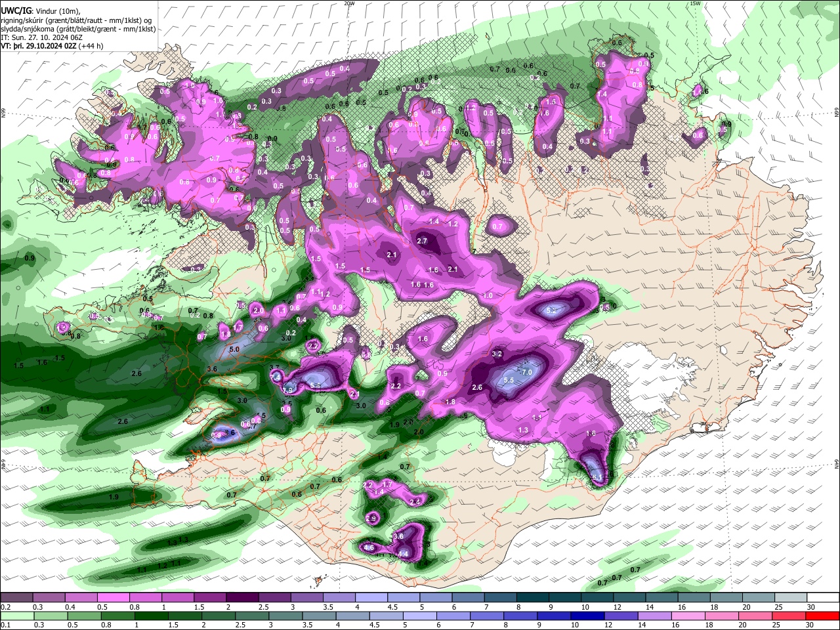
Task: Click the '5.5' precipitation value on map
Action: (x=509, y=380)
